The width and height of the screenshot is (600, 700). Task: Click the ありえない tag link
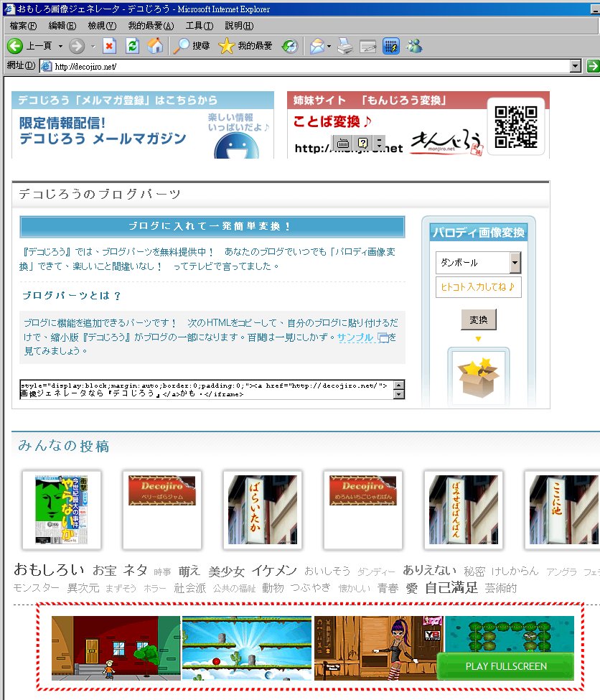tap(429, 570)
